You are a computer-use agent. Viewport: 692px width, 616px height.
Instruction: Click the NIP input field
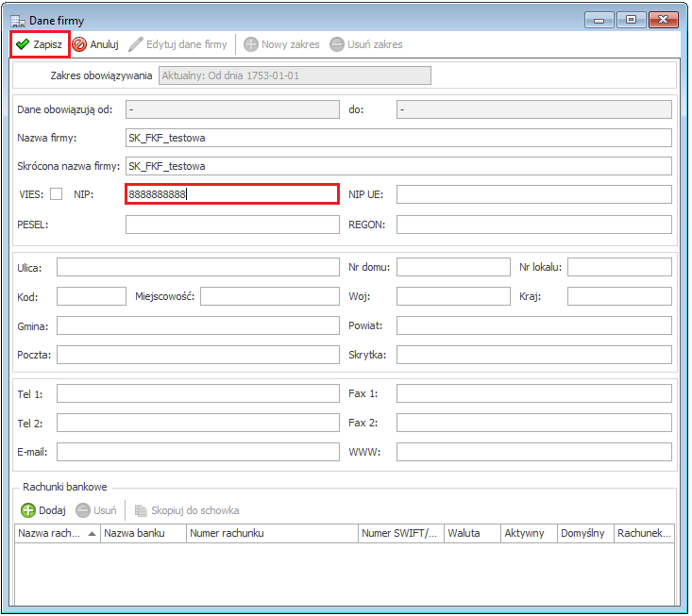[x=232, y=194]
